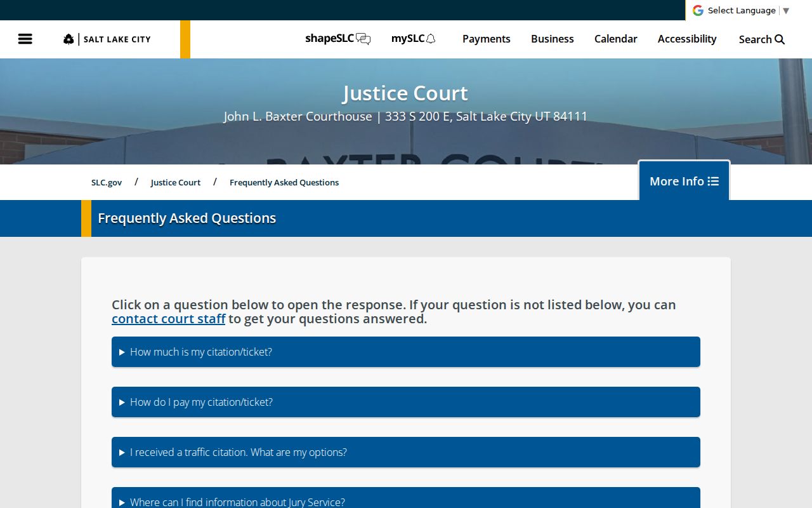Expand traffic citation options question
The height and width of the screenshot is (508, 812).
(x=406, y=452)
